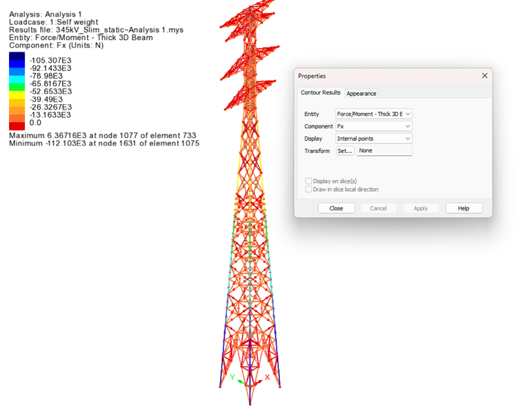Click the dark blue swatch atop the legend
Screen dimensions: 532x418
[17, 57]
